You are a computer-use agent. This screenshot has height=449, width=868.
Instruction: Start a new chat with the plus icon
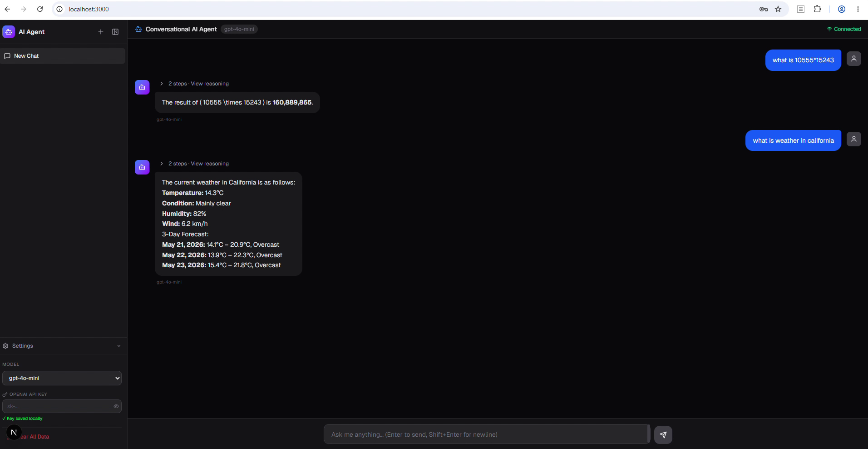point(101,32)
